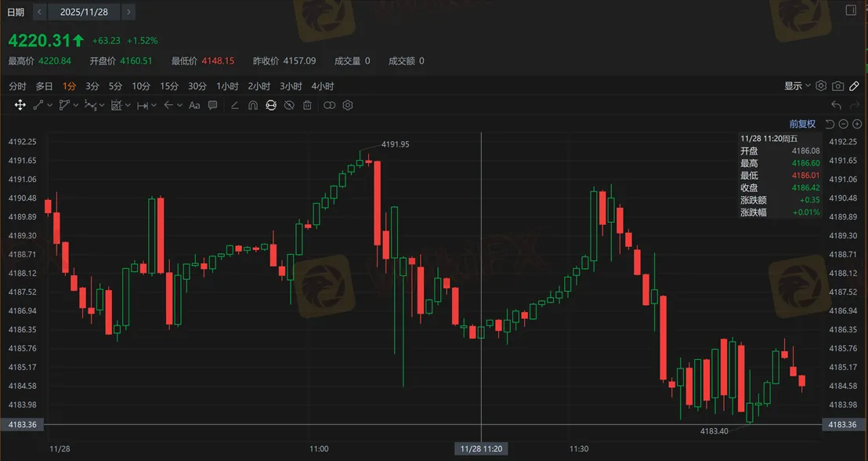The width and height of the screenshot is (868, 461).
Task: Redo the drawing action
Action: pos(855,105)
